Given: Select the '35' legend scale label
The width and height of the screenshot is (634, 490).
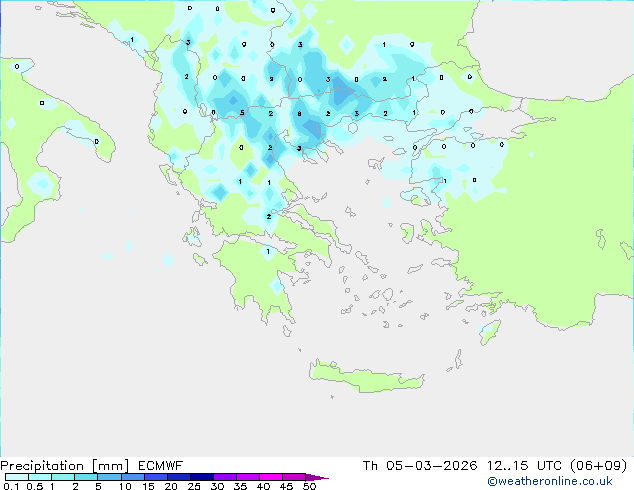Looking at the screenshot, I should click(x=240, y=486).
